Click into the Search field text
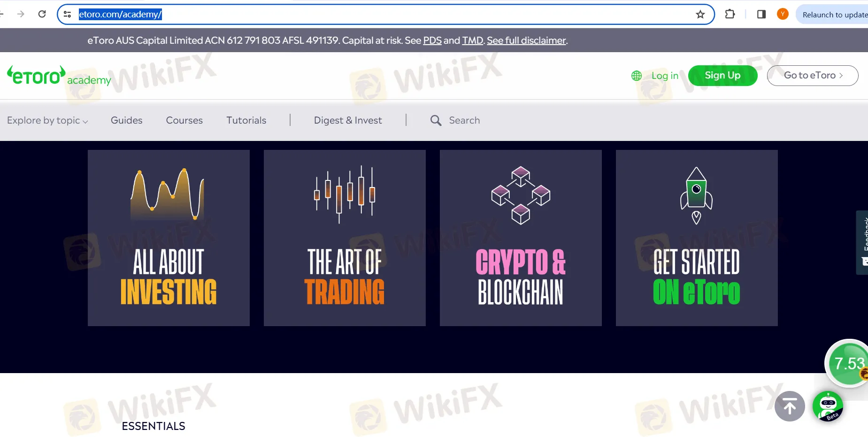This screenshot has height=437, width=868. coord(464,120)
